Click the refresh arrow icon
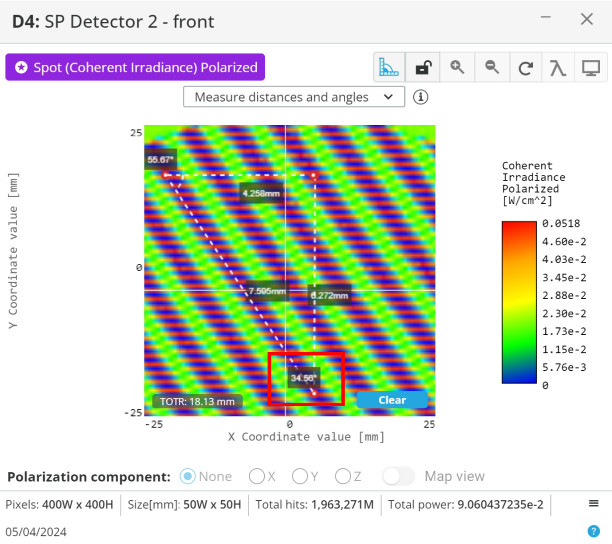The image size is (612, 544). 525,68
